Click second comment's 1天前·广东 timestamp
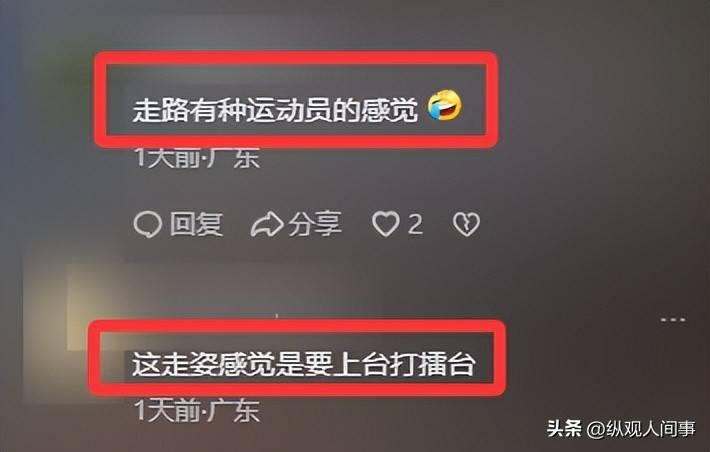Image resolution: width=710 pixels, height=452 pixels. (x=197, y=411)
